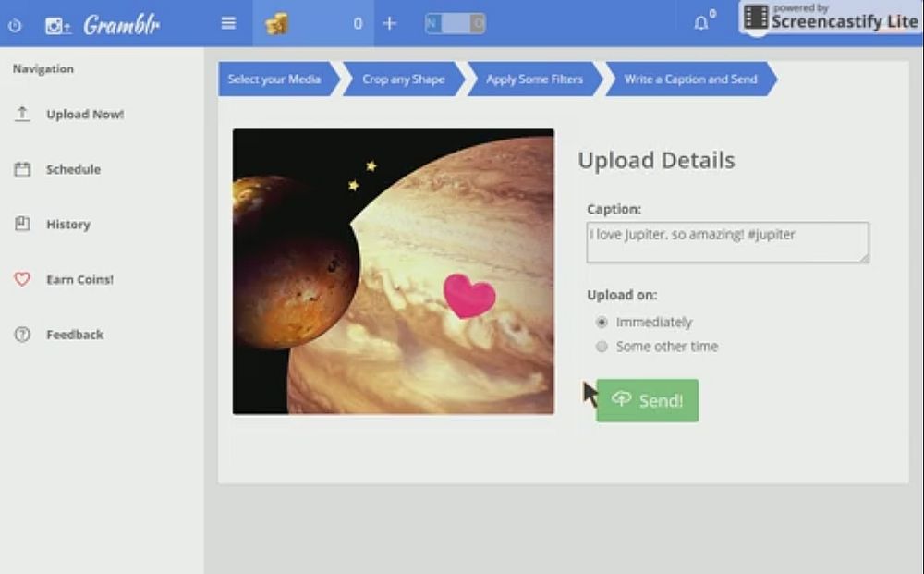Open History in the navigation sidebar
924x574 pixels.
[67, 225]
